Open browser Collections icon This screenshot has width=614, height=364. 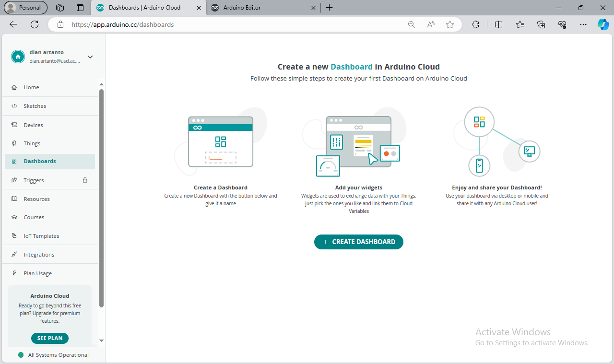coord(541,24)
